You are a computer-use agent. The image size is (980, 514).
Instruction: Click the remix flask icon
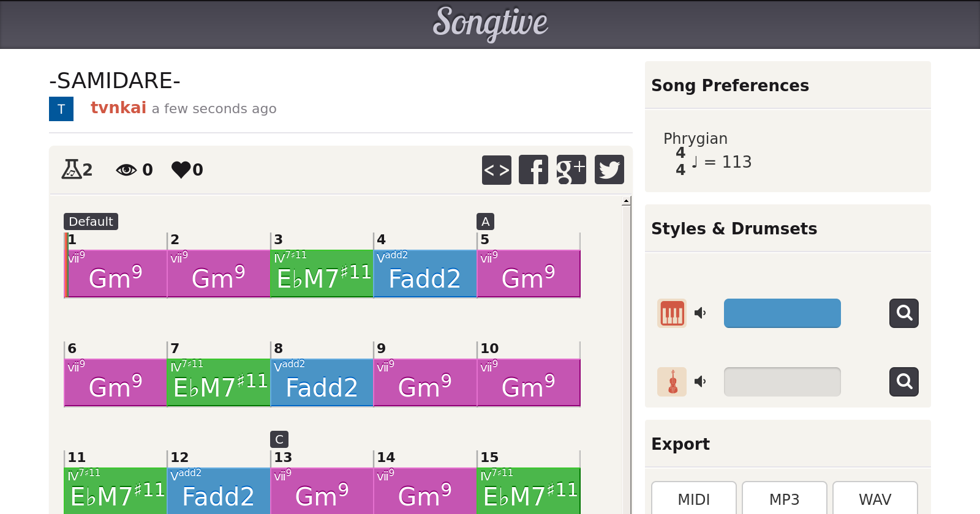coord(71,169)
